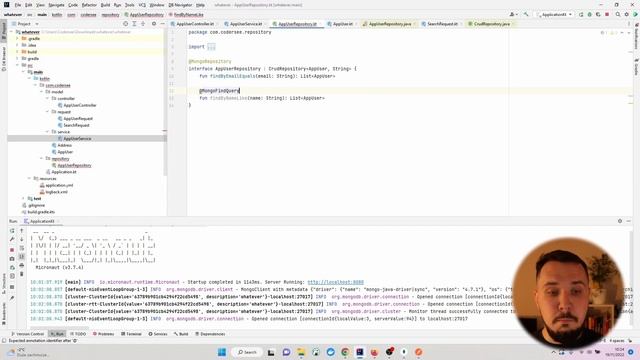Open the Application run configuration dropdown

555,14
